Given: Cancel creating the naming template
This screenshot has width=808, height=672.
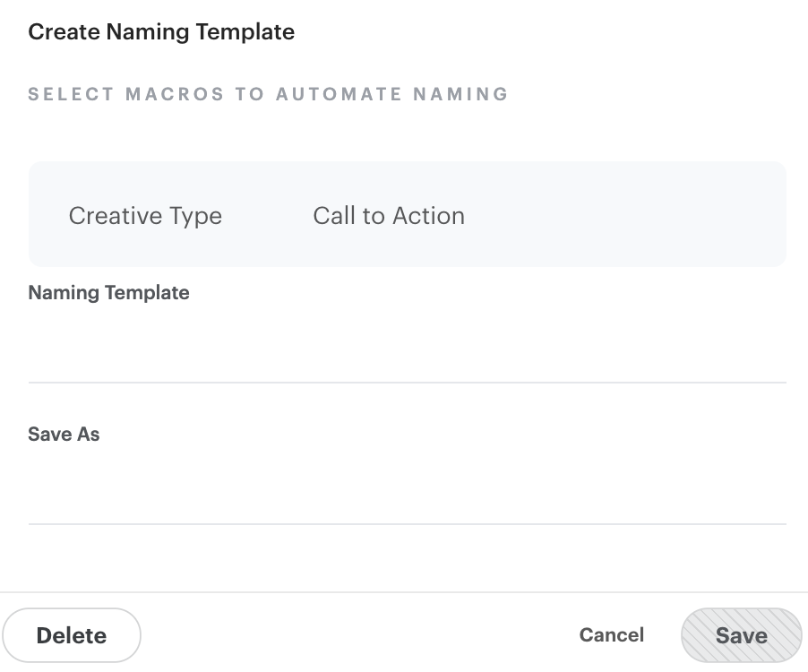Looking at the screenshot, I should [x=611, y=634].
